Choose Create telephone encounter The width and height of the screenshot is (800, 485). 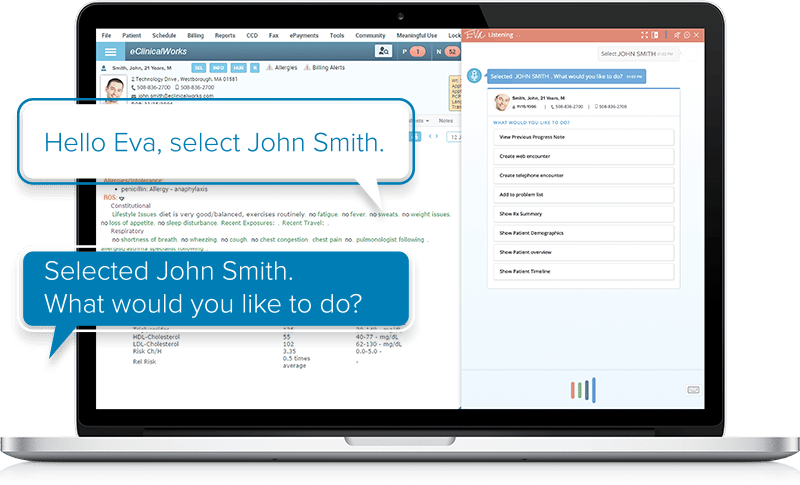tap(583, 175)
